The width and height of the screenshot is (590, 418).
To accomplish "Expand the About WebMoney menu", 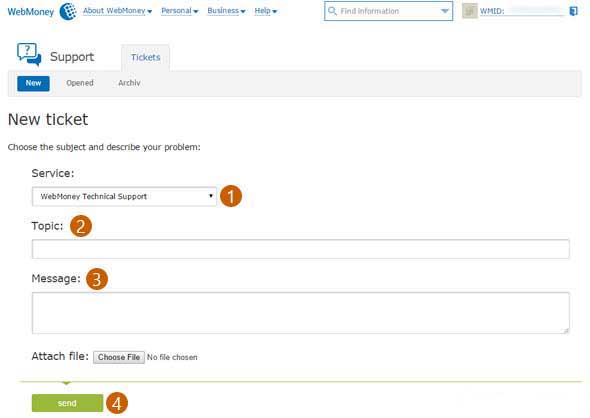I will [117, 11].
